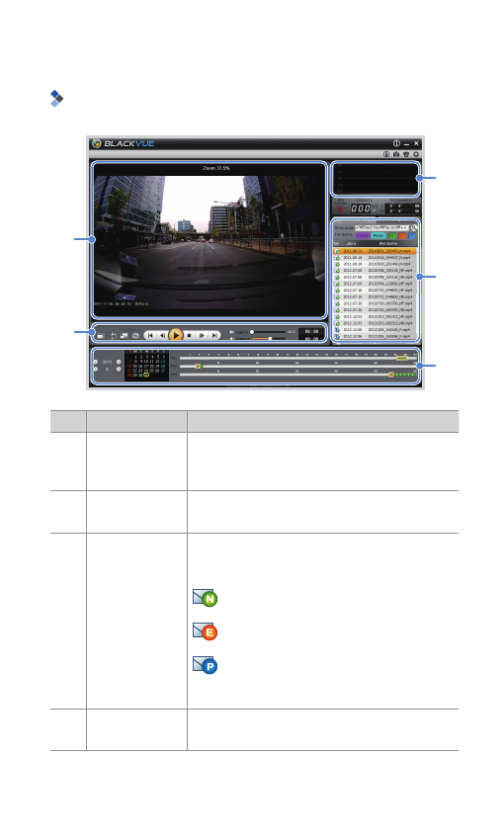Screen dimensions: 504x840
Task: Click the orange marker on hour timeline
Action: (401, 358)
